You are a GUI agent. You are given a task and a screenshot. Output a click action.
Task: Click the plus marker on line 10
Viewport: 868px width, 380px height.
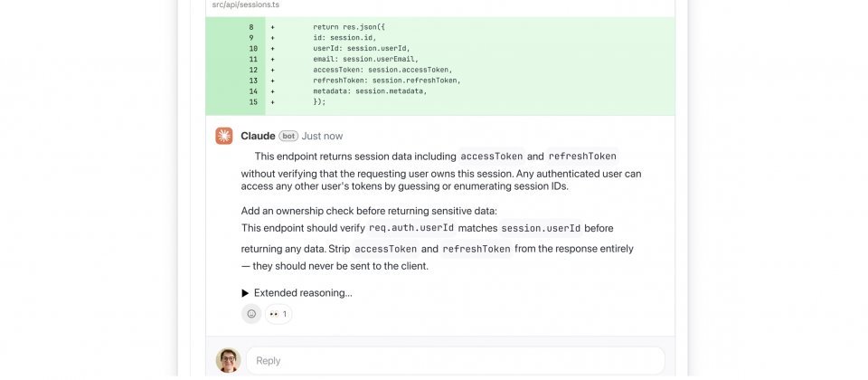(272, 48)
